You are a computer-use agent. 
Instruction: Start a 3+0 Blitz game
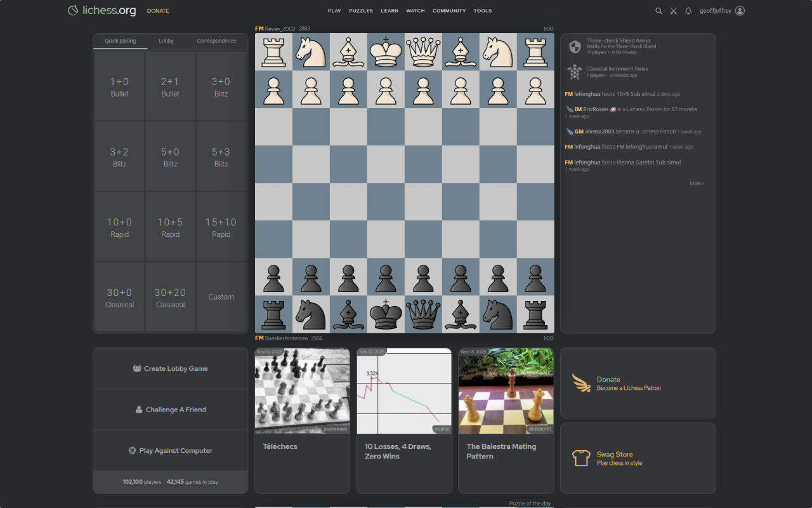click(x=221, y=86)
